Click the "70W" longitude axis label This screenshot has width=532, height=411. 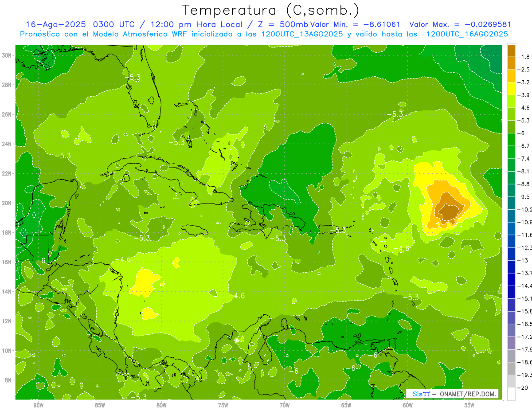point(285,406)
